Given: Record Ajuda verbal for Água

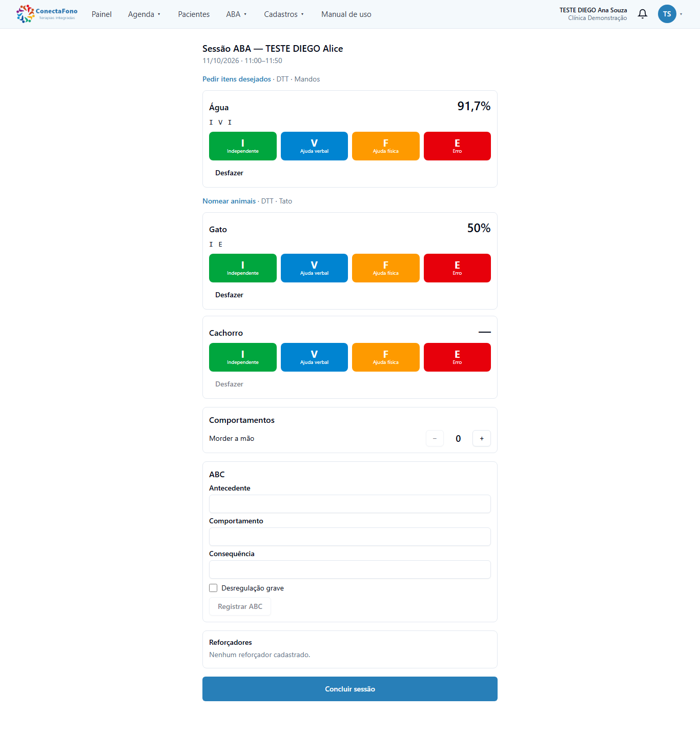Looking at the screenshot, I should (x=314, y=146).
